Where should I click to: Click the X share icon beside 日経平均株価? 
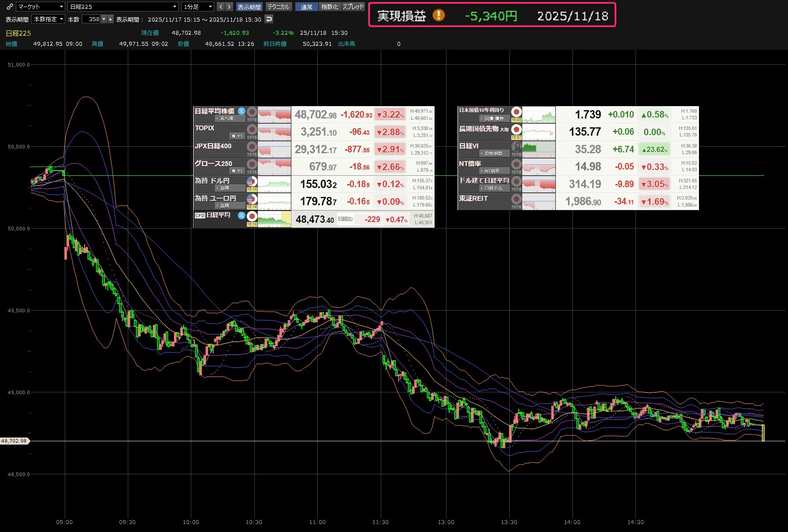pos(242,111)
